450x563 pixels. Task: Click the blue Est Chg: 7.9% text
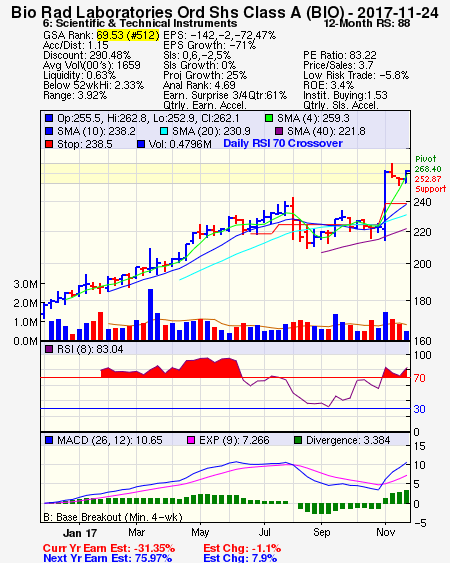[240, 558]
